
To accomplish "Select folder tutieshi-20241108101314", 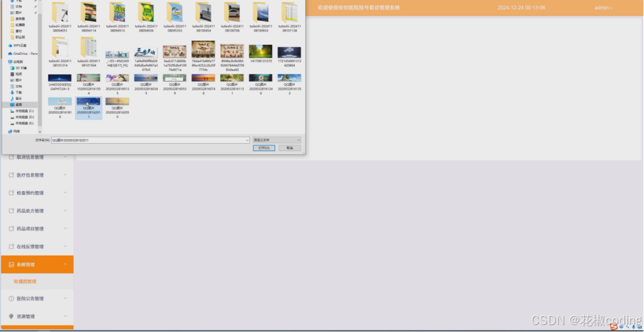I will pyautogui.click(x=60, y=52).
